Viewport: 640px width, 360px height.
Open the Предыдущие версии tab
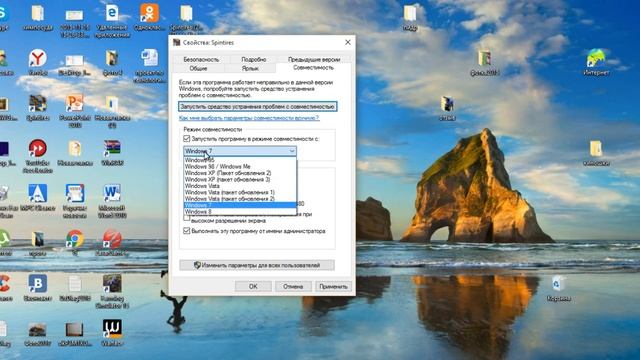point(313,59)
